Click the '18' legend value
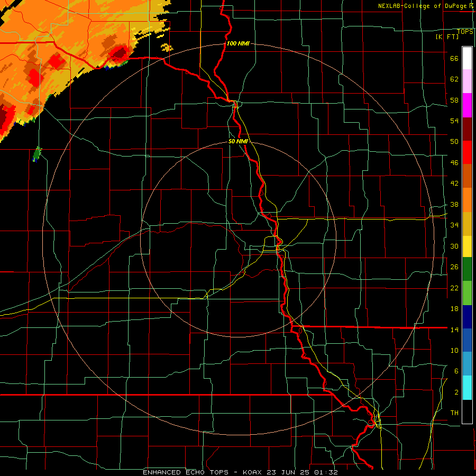This screenshot has width=476, height=476. coord(454,309)
